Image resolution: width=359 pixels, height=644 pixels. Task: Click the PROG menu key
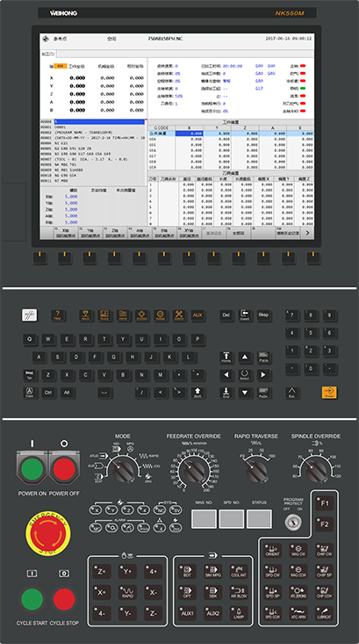pos(123,315)
